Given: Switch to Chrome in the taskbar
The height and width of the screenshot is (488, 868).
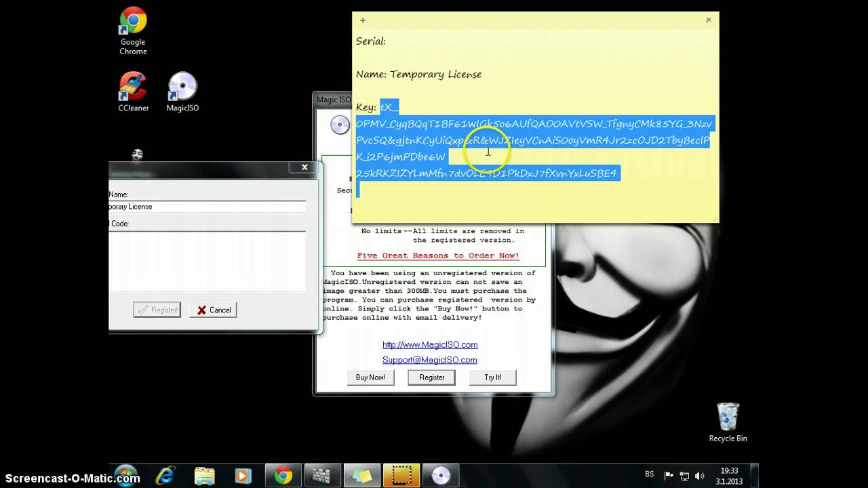Looking at the screenshot, I should pos(283,476).
